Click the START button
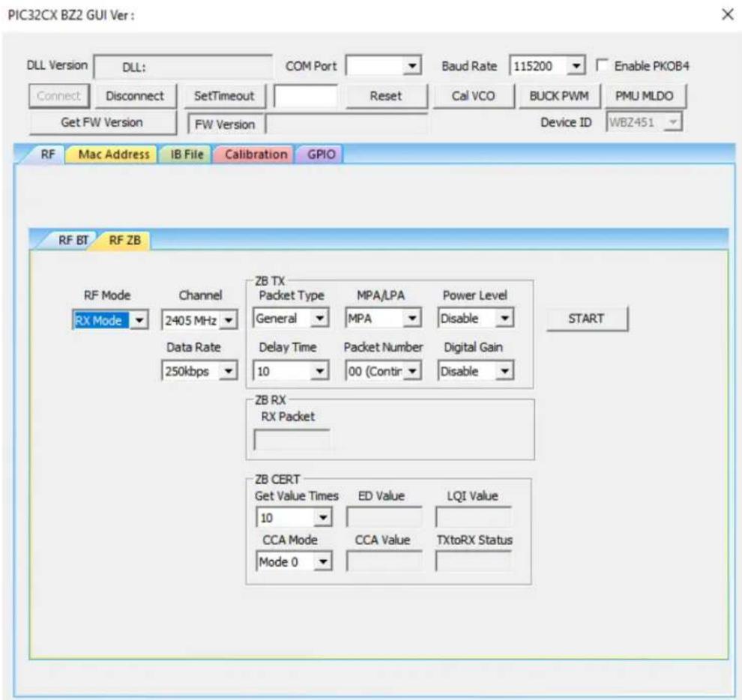 586,319
